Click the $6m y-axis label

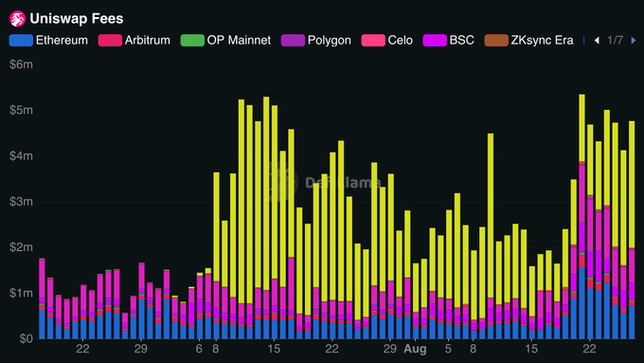coord(22,64)
